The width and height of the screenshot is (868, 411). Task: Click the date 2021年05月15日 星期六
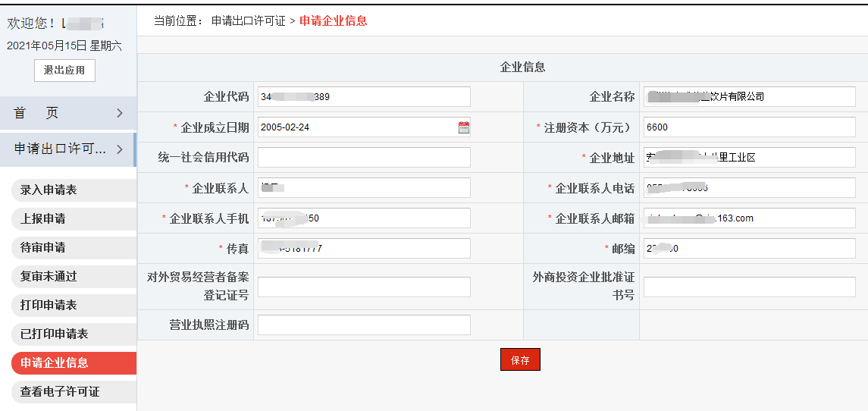pos(64,46)
